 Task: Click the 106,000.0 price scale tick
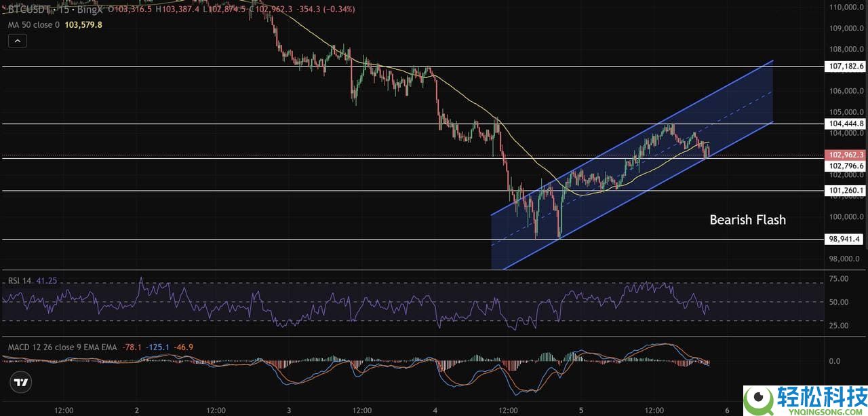pyautogui.click(x=845, y=91)
